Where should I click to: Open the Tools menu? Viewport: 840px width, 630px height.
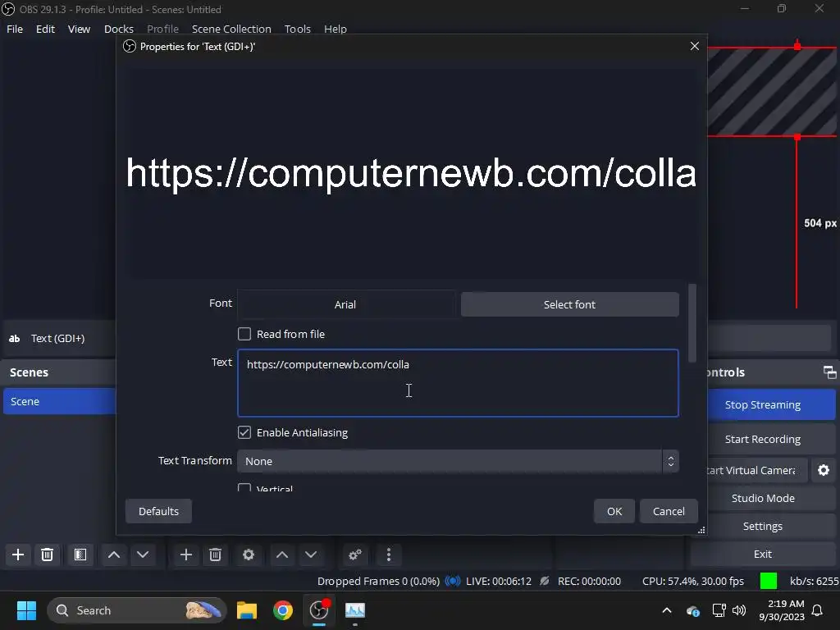point(297,29)
